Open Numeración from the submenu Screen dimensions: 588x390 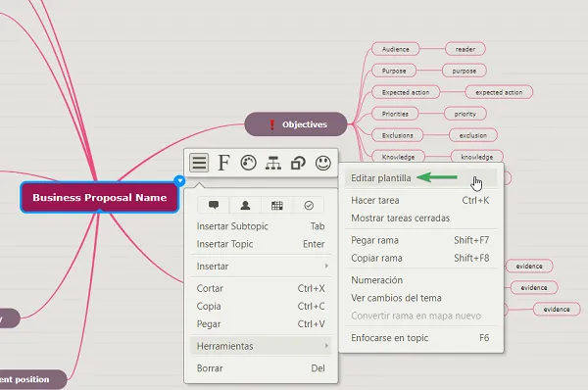click(420, 280)
